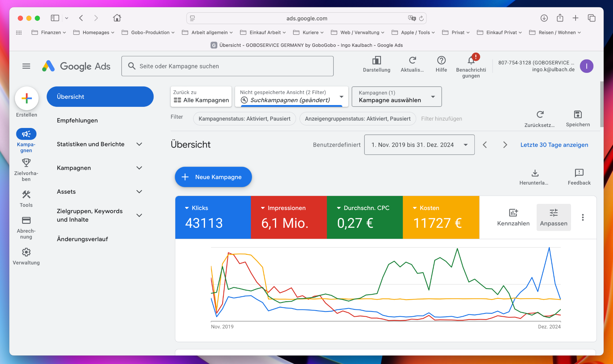Click the Speichern save icon

click(577, 115)
